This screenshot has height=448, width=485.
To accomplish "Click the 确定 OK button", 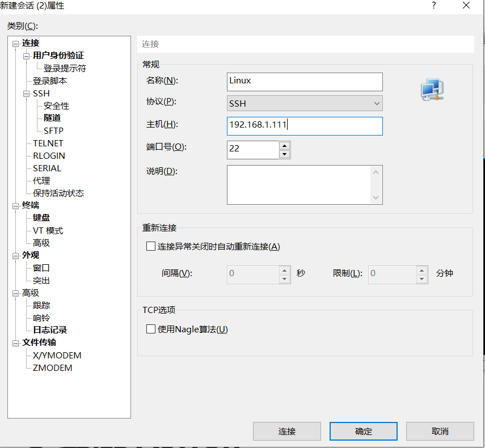I will [x=363, y=431].
